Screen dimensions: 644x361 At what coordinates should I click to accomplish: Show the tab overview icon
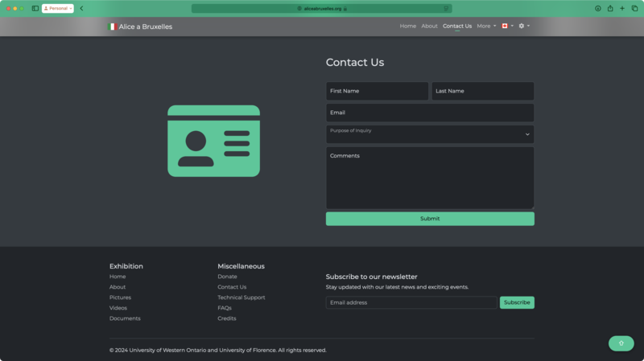point(634,8)
